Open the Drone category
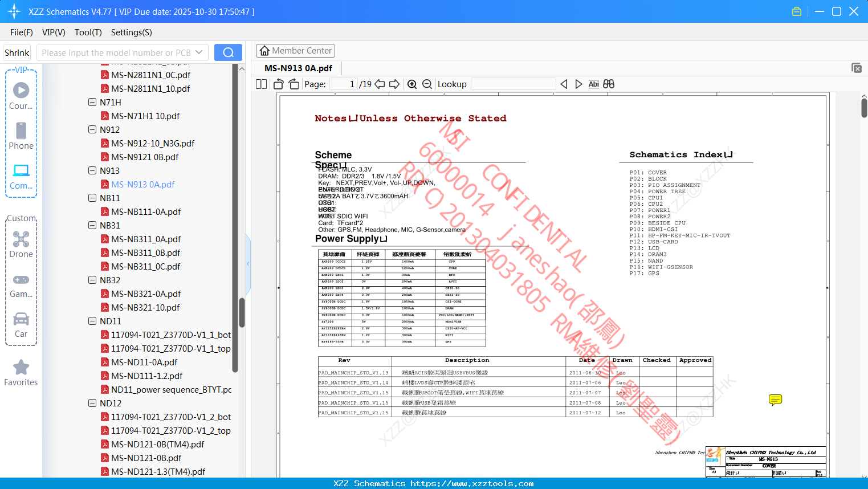The image size is (868, 489). [x=21, y=244]
